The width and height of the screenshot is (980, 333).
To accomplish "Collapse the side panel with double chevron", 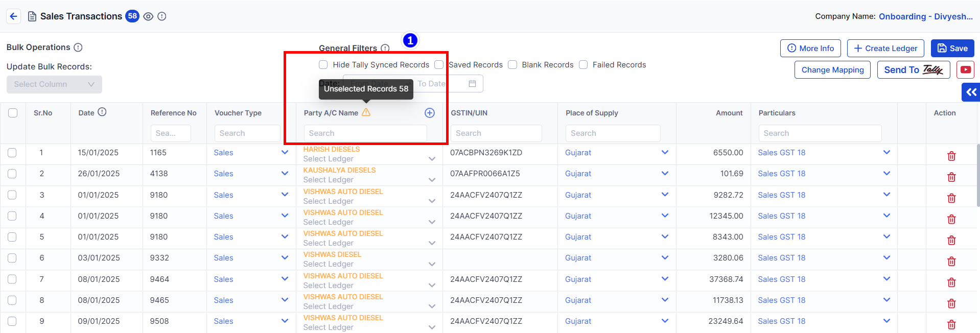I will 971,92.
